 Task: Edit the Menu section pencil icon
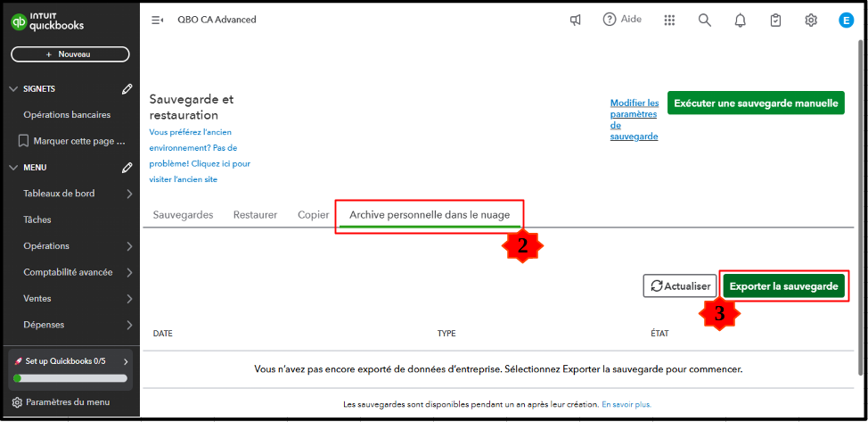[x=127, y=168]
